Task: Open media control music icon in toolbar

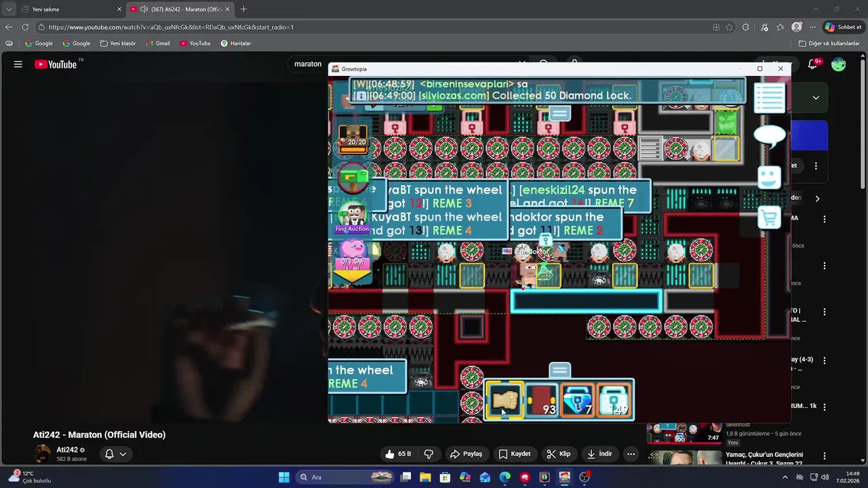Action: (764, 27)
